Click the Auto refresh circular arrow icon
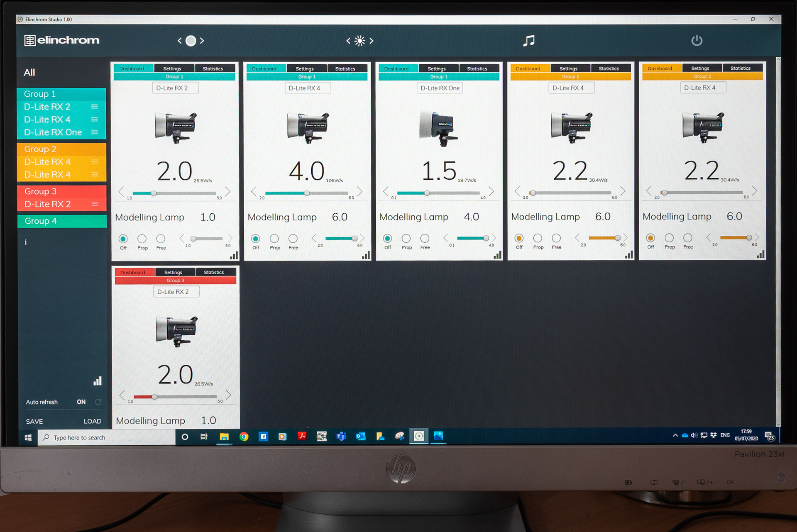Image resolution: width=797 pixels, height=532 pixels. tap(98, 402)
